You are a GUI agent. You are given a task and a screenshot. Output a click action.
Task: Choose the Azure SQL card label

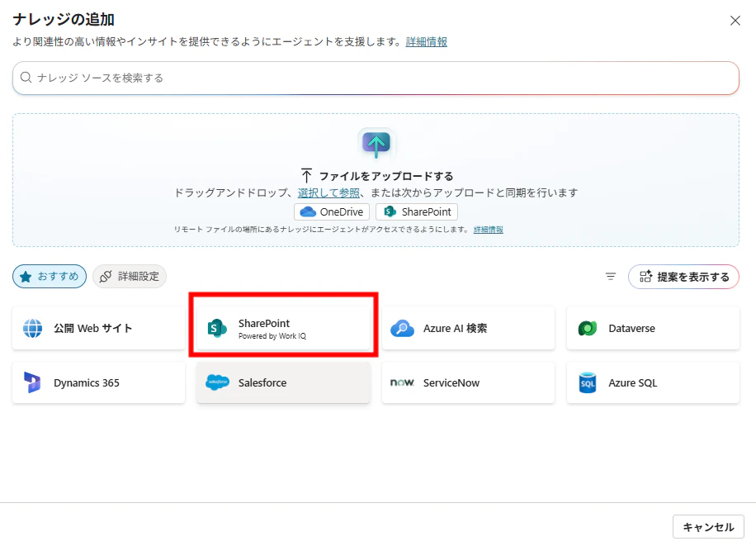(x=632, y=382)
